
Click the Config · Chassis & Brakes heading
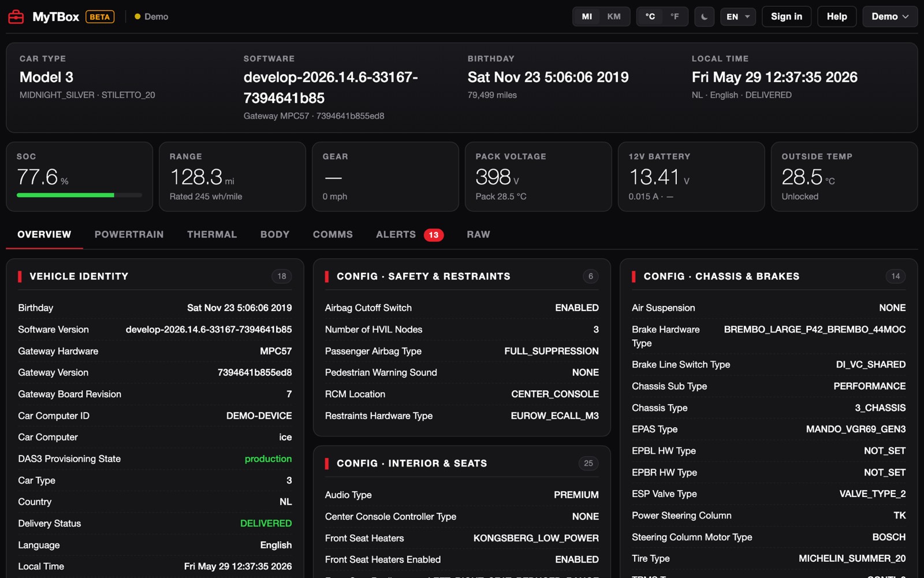click(721, 276)
